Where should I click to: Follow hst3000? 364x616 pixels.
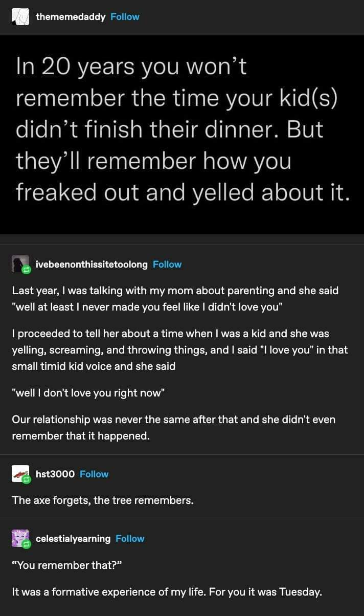(x=94, y=474)
